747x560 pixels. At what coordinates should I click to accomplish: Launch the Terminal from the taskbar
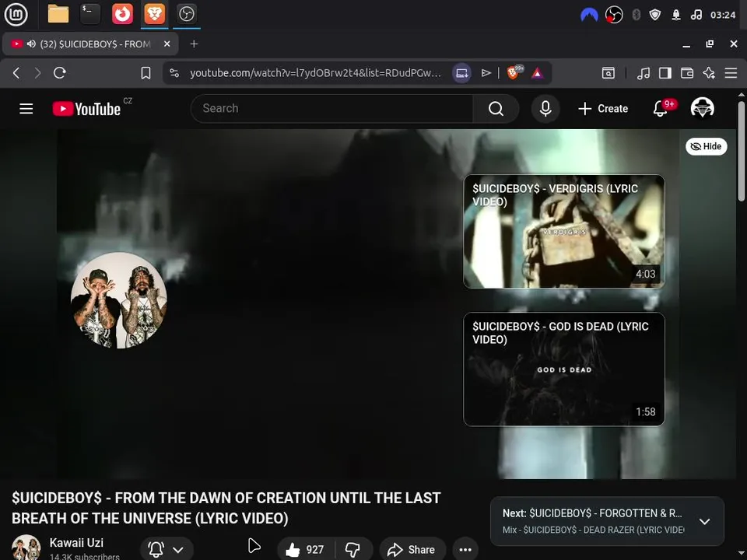pyautogui.click(x=90, y=14)
